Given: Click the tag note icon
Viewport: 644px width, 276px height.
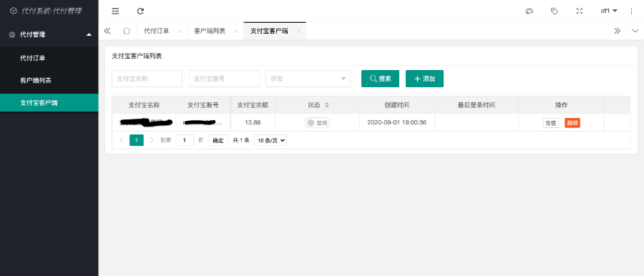Looking at the screenshot, I should point(555,11).
